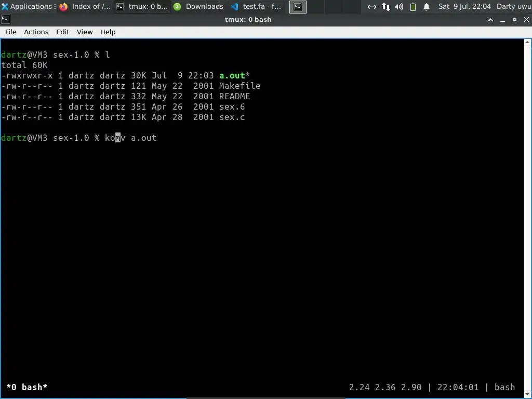Click the highlighted terminal icon in the taskbar
Viewport: 532px width, 399px height.
tap(298, 7)
